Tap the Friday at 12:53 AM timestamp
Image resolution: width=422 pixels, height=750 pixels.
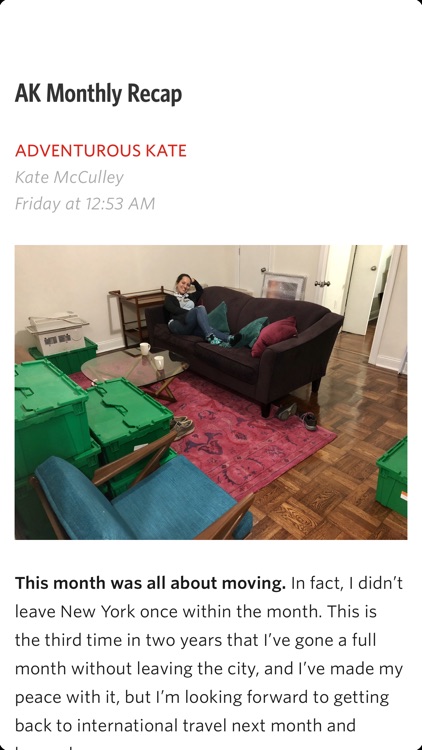point(85,204)
